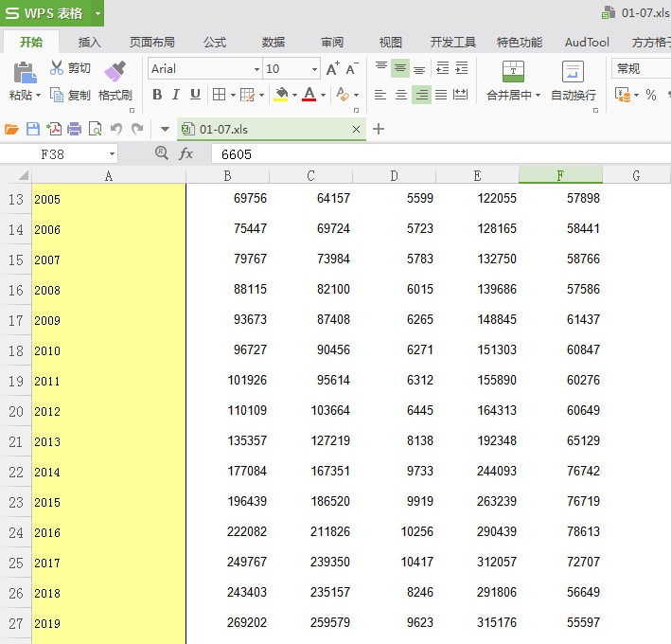Toggle Bold formatting
This screenshot has height=644, width=671.
(157, 95)
